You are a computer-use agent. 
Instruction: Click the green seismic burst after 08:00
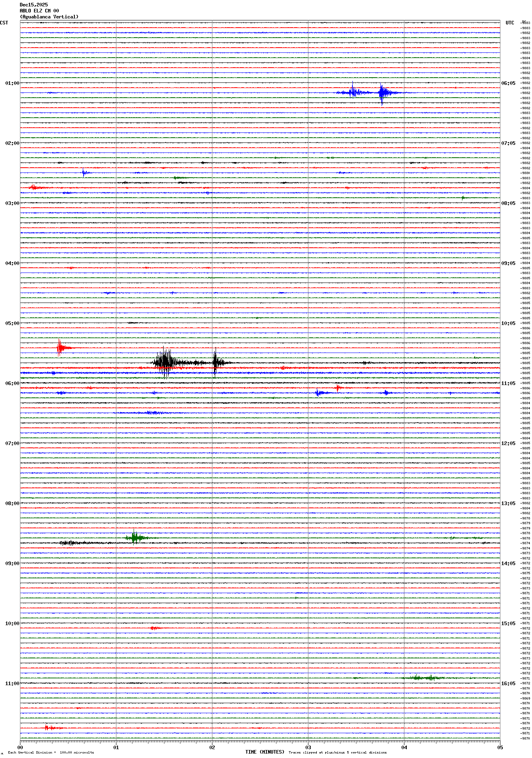tap(135, 537)
